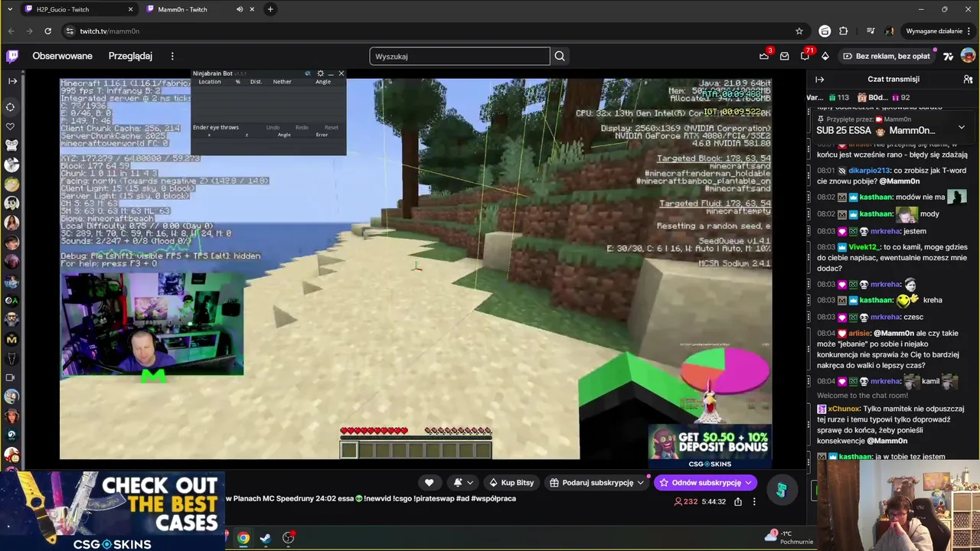Screen dimensions: 980x551
Task: Expand the left followed channels sidebar
Action: click(x=12, y=80)
